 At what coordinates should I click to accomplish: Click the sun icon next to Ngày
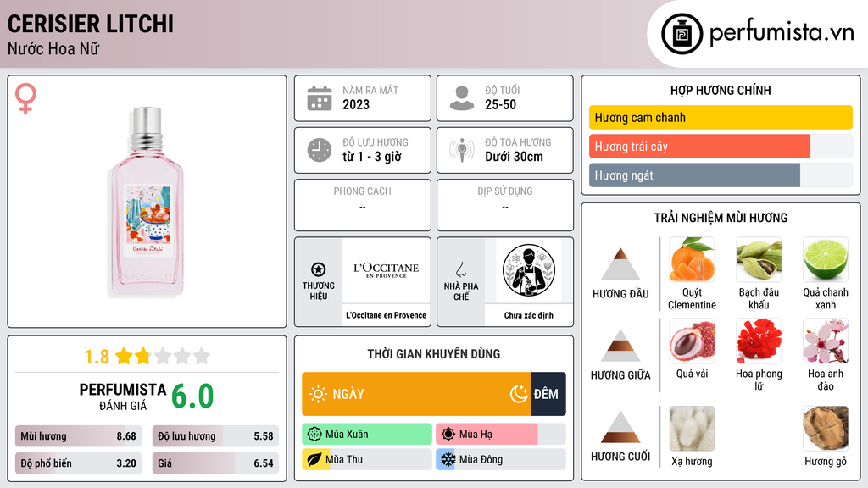pyautogui.click(x=318, y=394)
